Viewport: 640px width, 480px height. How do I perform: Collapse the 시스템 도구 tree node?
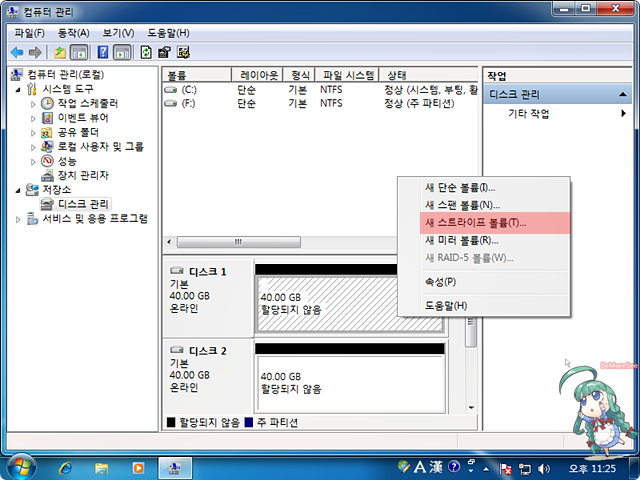[19, 89]
